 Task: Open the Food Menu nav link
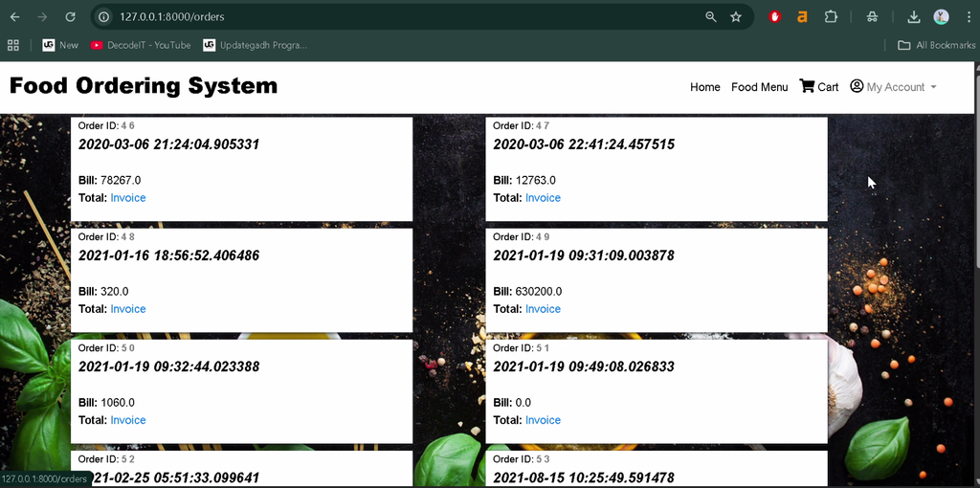point(759,87)
